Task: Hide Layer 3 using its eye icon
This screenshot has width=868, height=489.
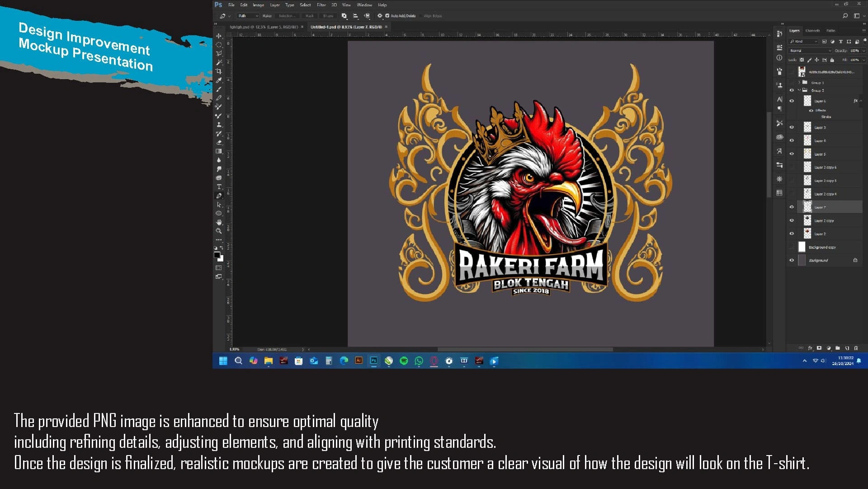Action: (792, 128)
